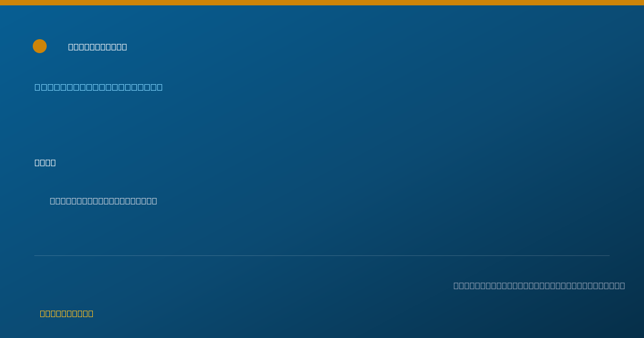Select the light blue subtitle text line
The height and width of the screenshot is (338, 644).
pyautogui.click(x=99, y=87)
